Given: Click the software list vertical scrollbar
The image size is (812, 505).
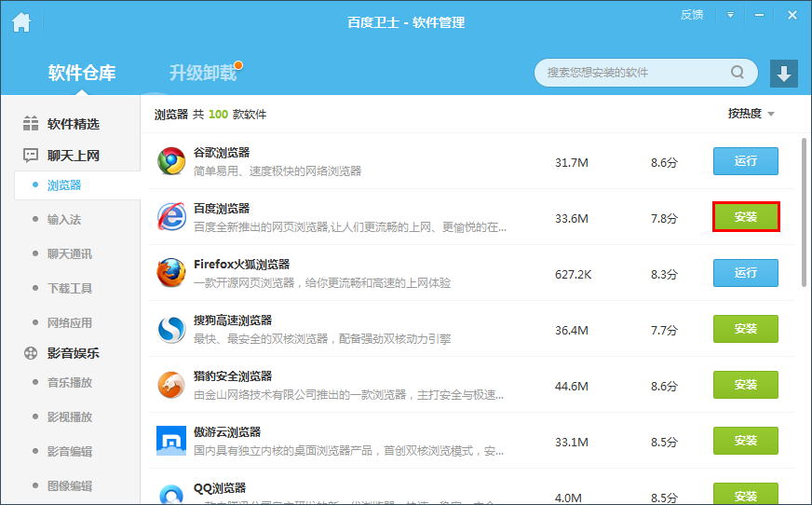Looking at the screenshot, I should (804, 212).
